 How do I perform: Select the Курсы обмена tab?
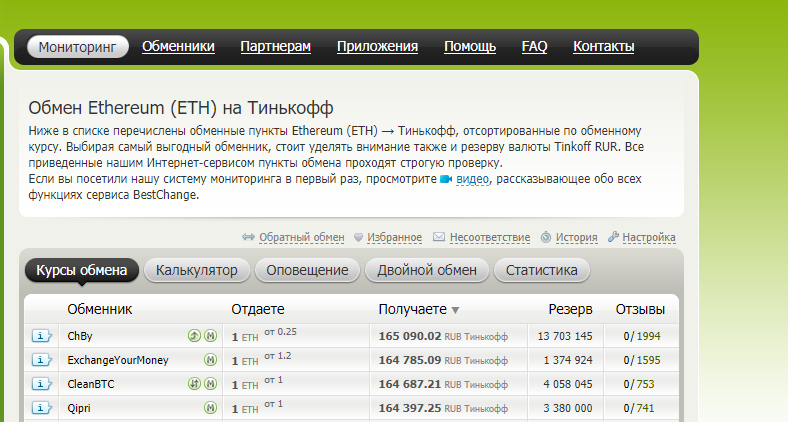click(81, 270)
